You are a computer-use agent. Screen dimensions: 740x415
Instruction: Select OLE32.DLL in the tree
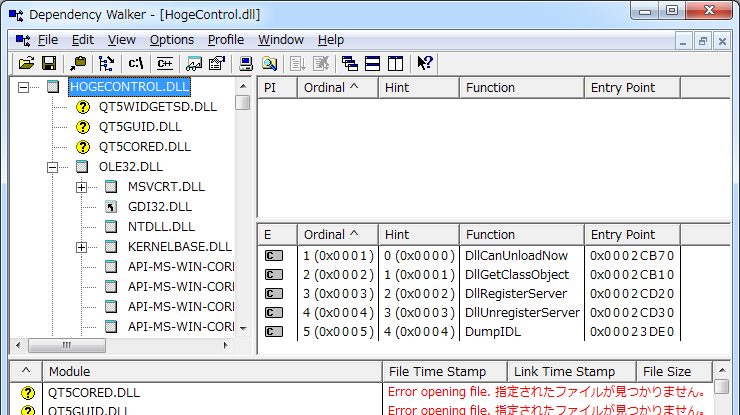point(131,167)
